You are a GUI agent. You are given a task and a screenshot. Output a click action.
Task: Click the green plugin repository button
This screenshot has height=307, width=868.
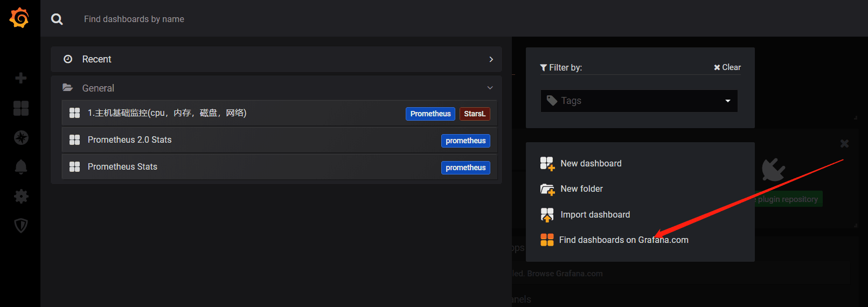789,199
